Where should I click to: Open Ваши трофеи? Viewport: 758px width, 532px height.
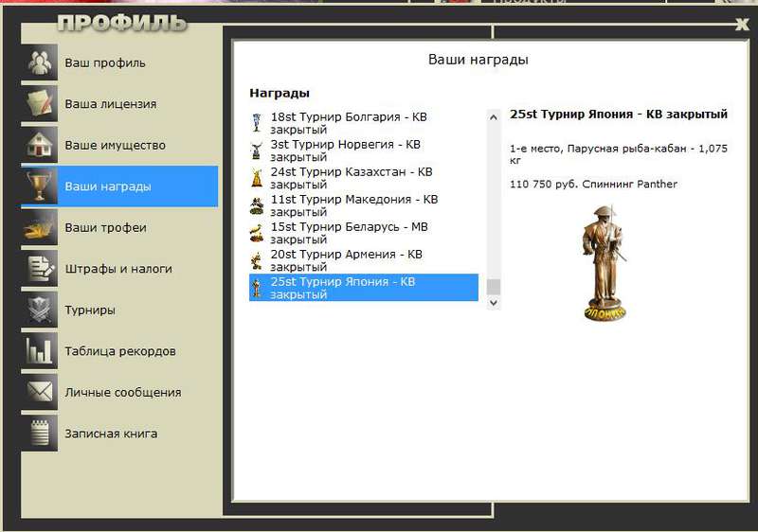(119, 227)
